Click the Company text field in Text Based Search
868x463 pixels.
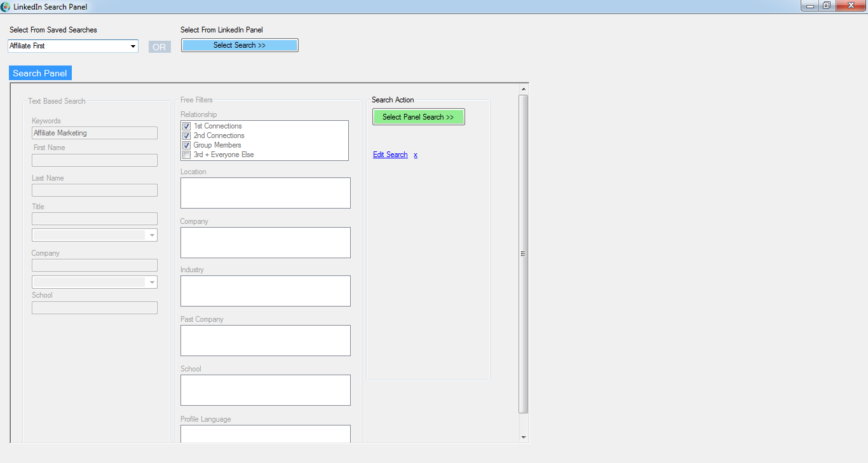click(x=95, y=265)
